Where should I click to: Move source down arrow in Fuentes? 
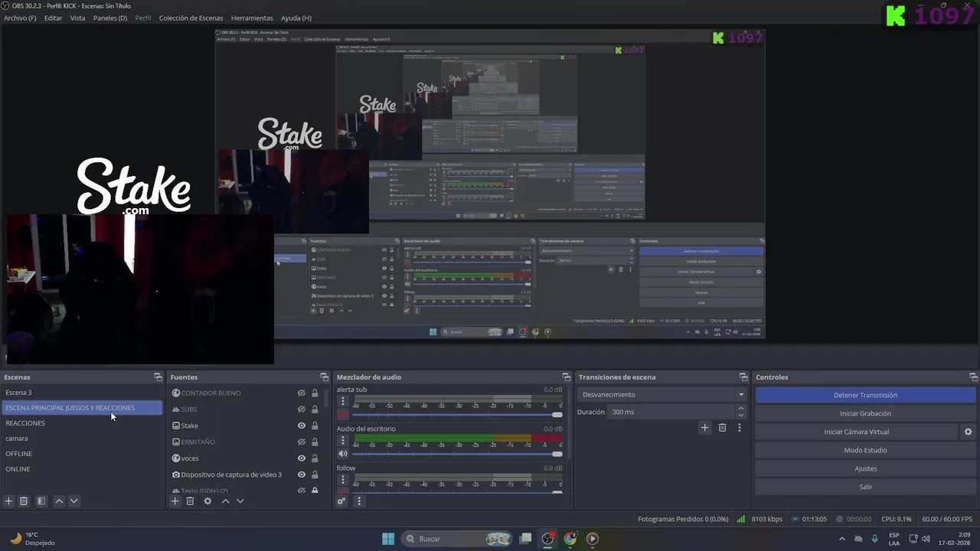[240, 501]
